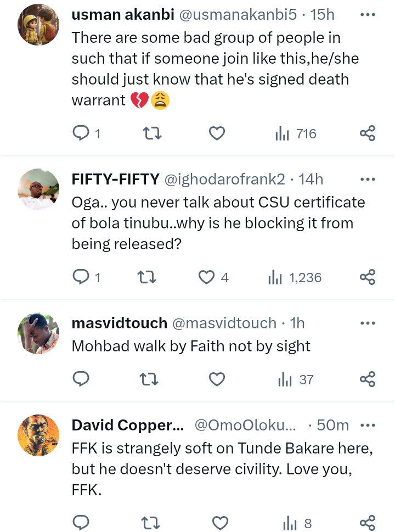Open more options on David Copper's tweet
The height and width of the screenshot is (532, 395).
(x=367, y=425)
